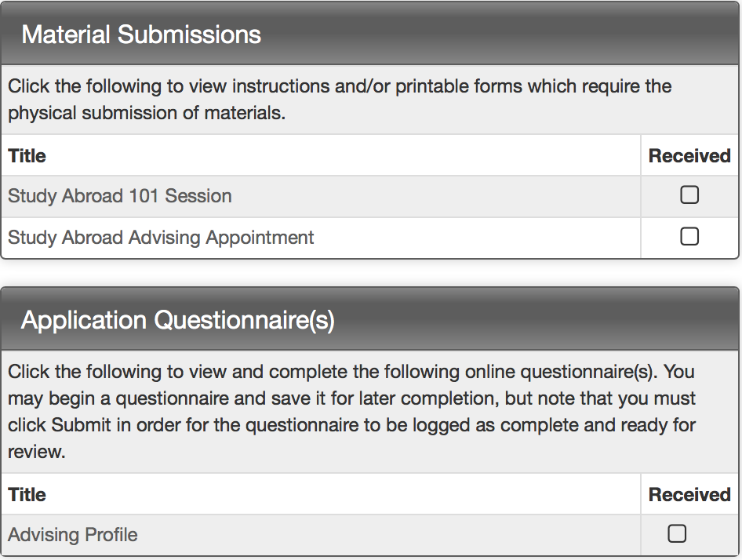This screenshot has width=742, height=560.
Task: Open the Study Abroad Advising Appointment link
Action: click(161, 237)
